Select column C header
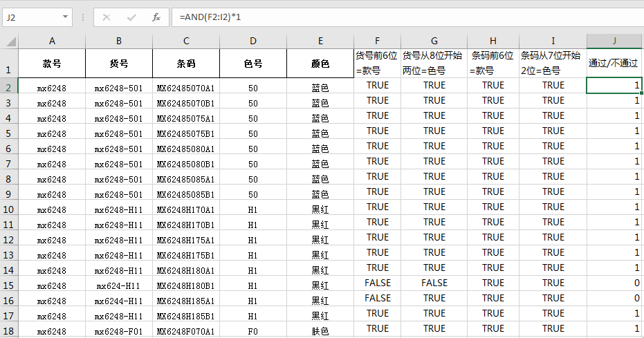The image size is (644, 338). click(x=186, y=41)
